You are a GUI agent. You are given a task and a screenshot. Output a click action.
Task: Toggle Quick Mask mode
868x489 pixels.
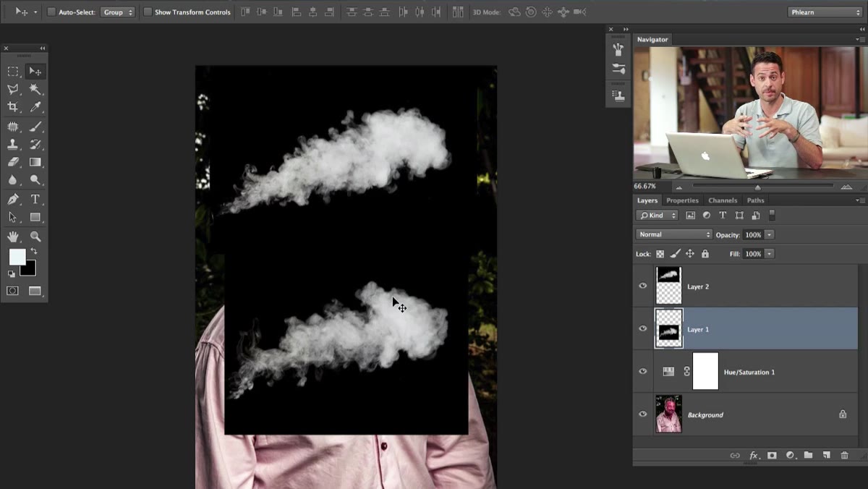click(x=13, y=291)
